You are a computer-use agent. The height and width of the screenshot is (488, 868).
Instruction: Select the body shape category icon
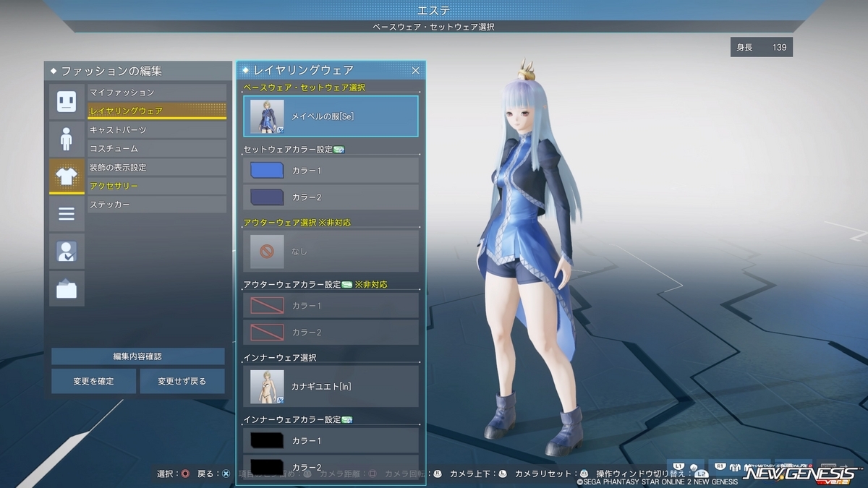(x=67, y=139)
